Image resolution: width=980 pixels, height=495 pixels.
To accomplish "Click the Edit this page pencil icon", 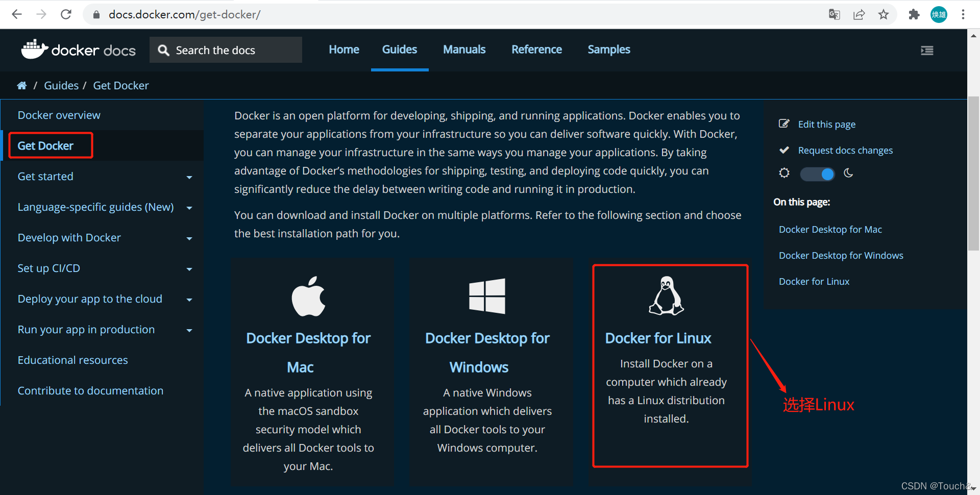I will pos(784,123).
